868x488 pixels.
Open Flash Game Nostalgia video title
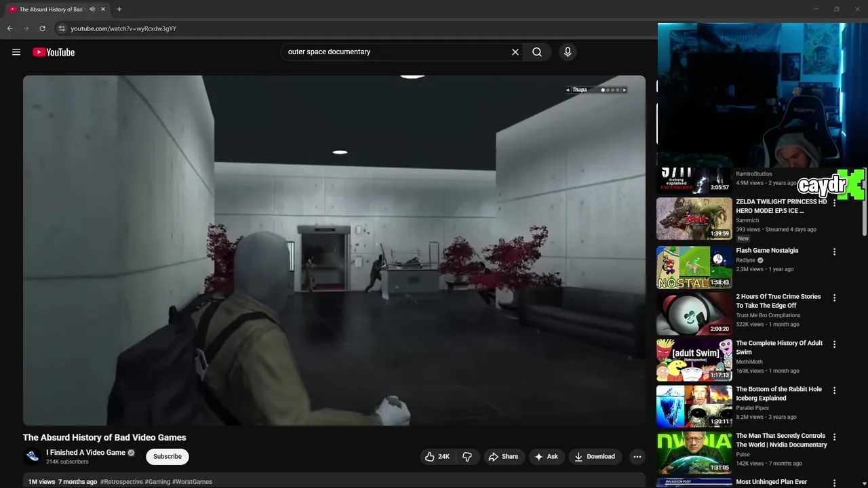pyautogui.click(x=767, y=251)
